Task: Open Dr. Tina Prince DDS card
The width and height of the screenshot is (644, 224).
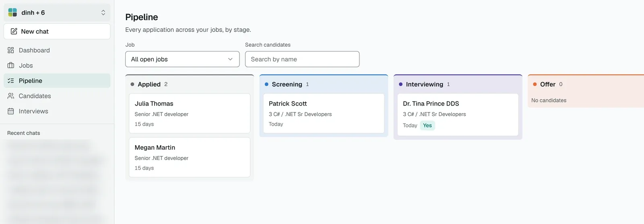Action: (458, 115)
